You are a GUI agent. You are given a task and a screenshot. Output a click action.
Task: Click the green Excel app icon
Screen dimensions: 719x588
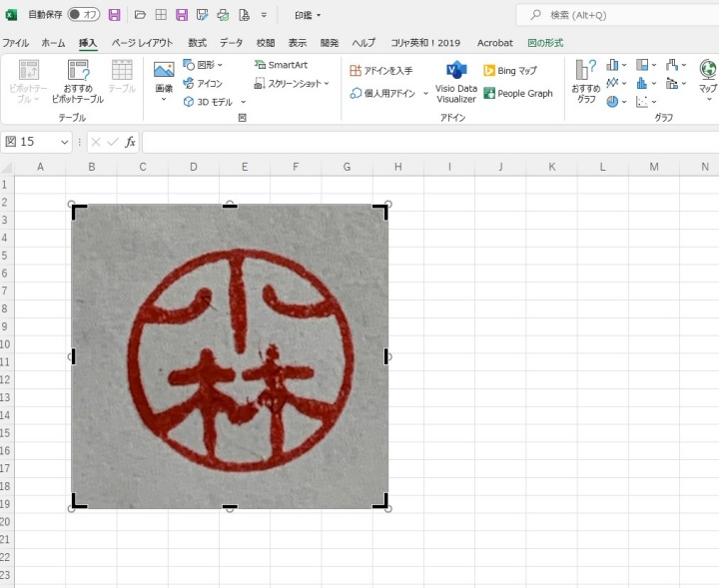[x=11, y=15]
